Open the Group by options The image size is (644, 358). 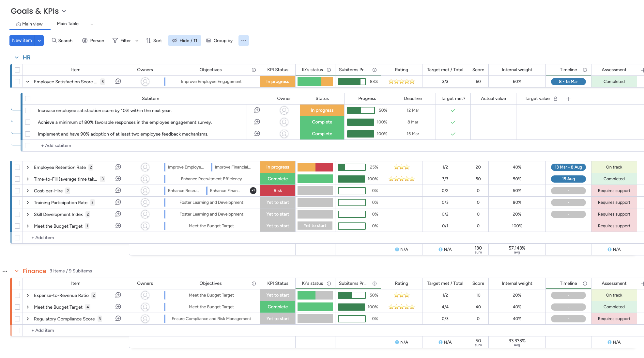pyautogui.click(x=220, y=41)
